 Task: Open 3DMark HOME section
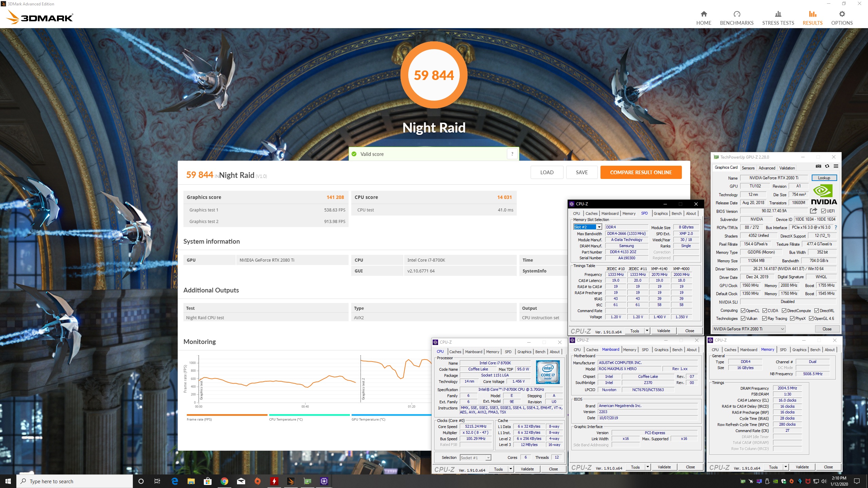(x=704, y=18)
